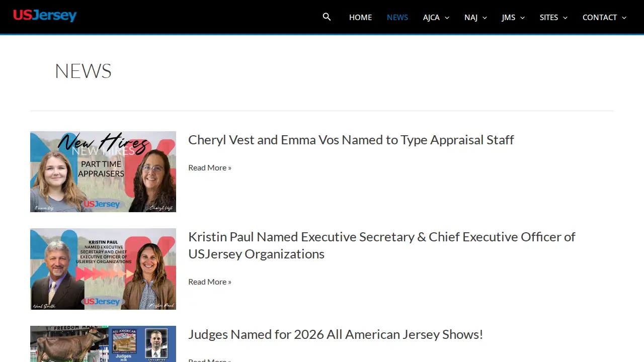The height and width of the screenshot is (362, 644).
Task: Open the search magnifier icon
Action: 327,17
